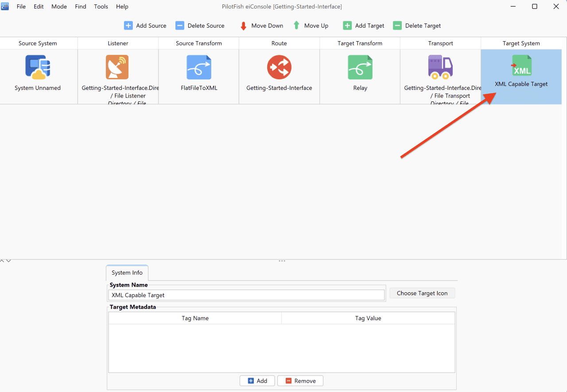Open the Help menu
The image size is (567, 392).
[x=122, y=7]
